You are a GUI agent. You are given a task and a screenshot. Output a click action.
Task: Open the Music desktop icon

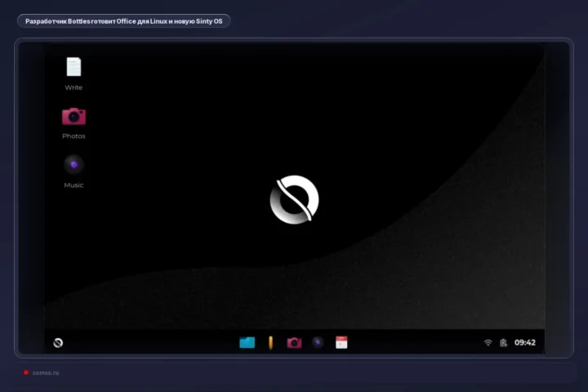click(73, 164)
